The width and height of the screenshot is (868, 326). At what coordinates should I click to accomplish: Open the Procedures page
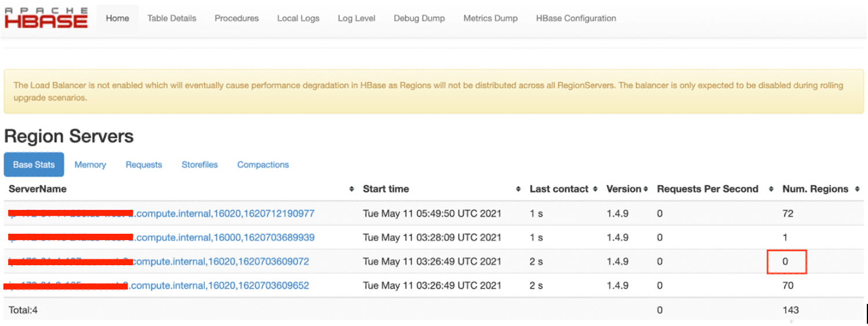click(237, 19)
